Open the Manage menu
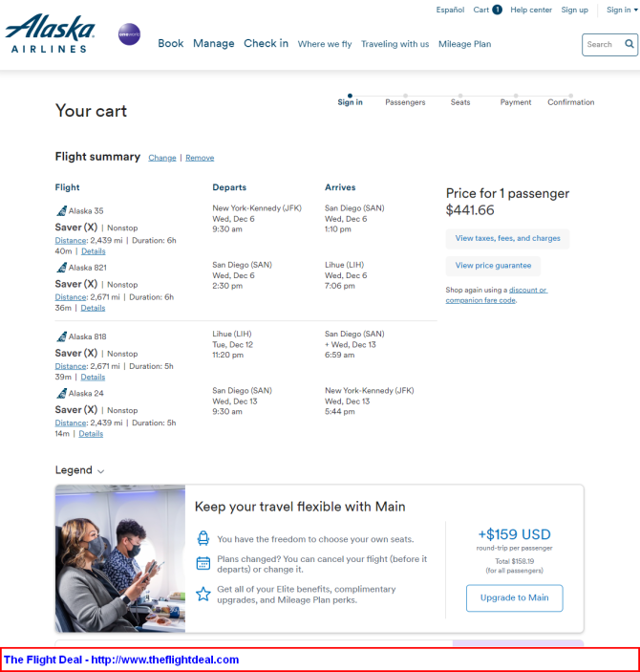 pyautogui.click(x=213, y=43)
